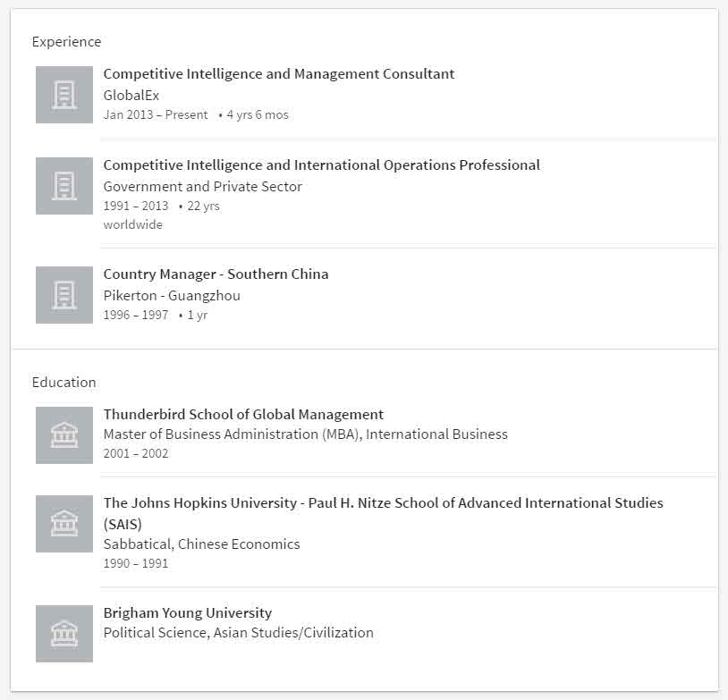The image size is (728, 700).
Task: Open Competitive Intelligence and International Operations Professional role
Action: [321, 164]
